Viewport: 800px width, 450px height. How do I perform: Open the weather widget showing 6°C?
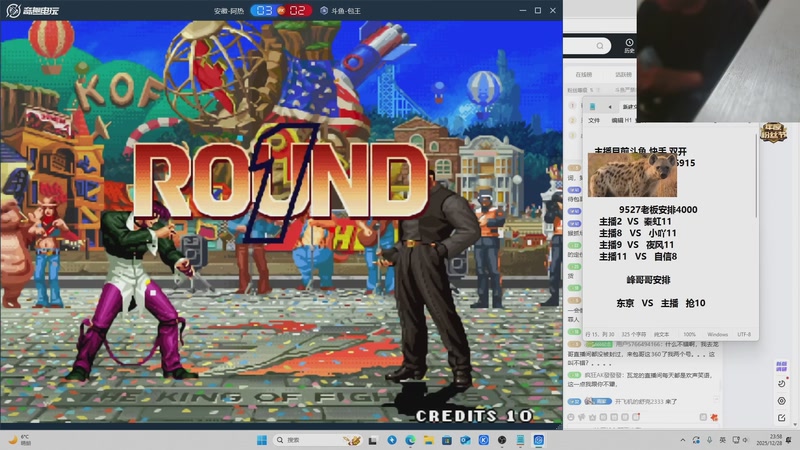pos(19,440)
